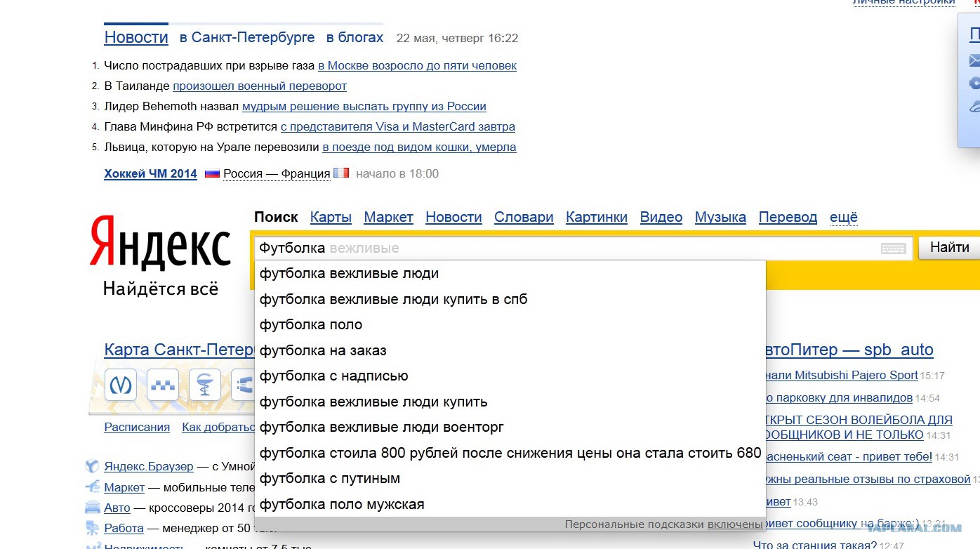Click the Yandex logo
The height and width of the screenshot is (549, 980).
click(x=161, y=242)
